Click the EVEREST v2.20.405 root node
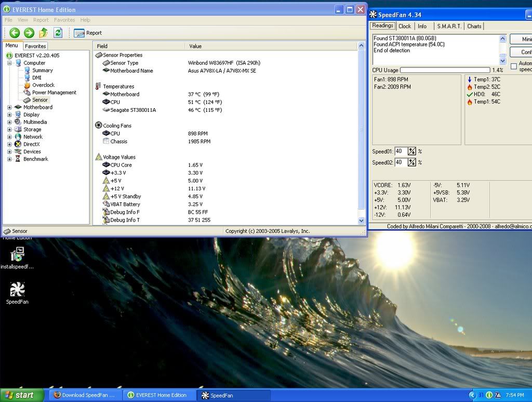Screen dimensions: 532x402 (37, 55)
